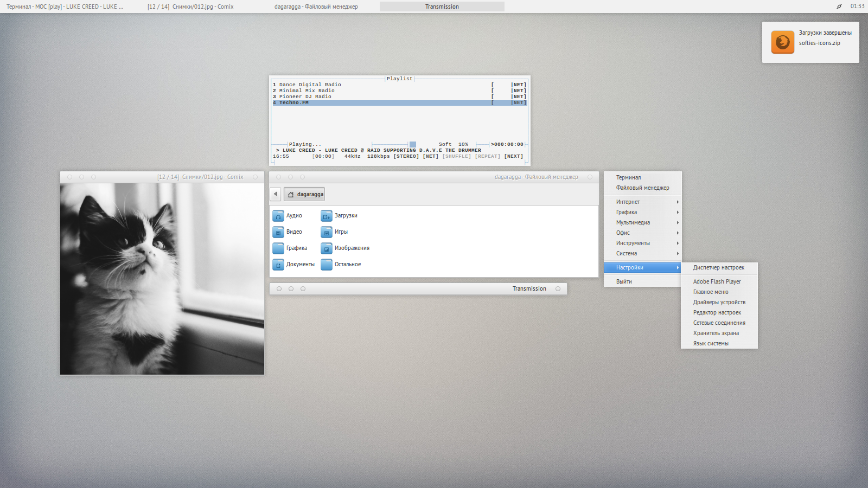The height and width of the screenshot is (488, 868).
Task: Open Редактор настроек
Action: pyautogui.click(x=719, y=313)
